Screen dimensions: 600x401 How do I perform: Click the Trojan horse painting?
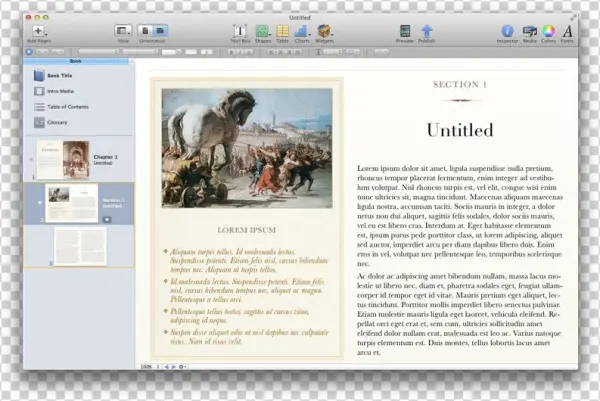click(x=247, y=148)
